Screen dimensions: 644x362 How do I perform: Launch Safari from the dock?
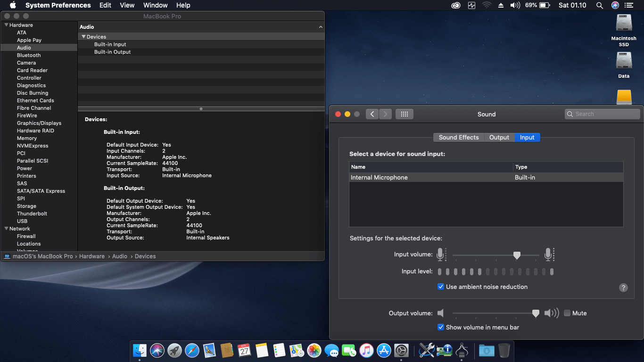tap(192, 350)
